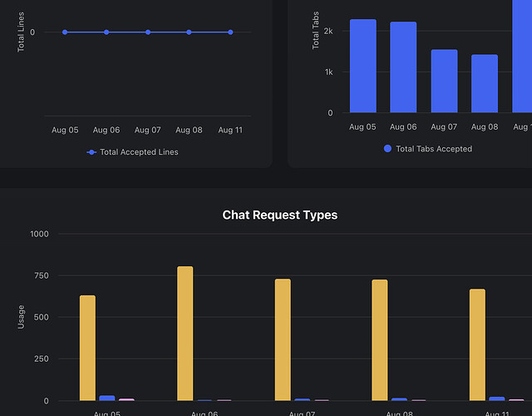The image size is (532, 416).
Task: Click the tall yellow Aug 08 chat bar
Action: (x=380, y=340)
